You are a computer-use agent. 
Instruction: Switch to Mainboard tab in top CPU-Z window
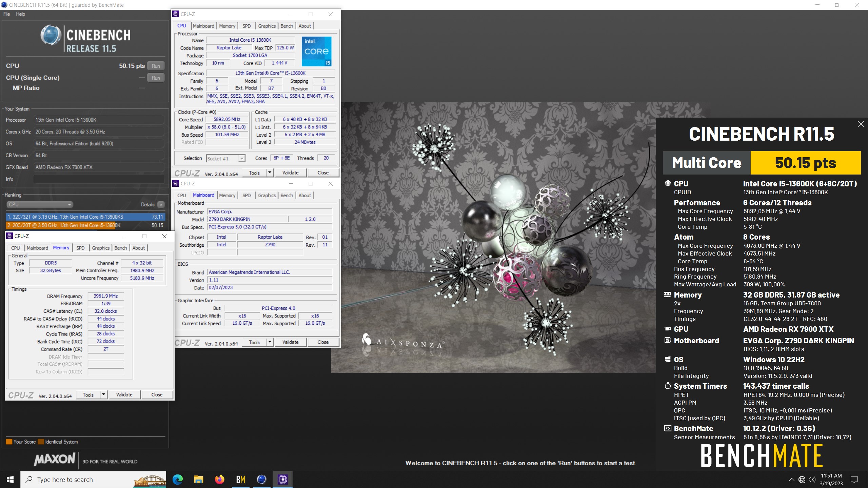(203, 26)
